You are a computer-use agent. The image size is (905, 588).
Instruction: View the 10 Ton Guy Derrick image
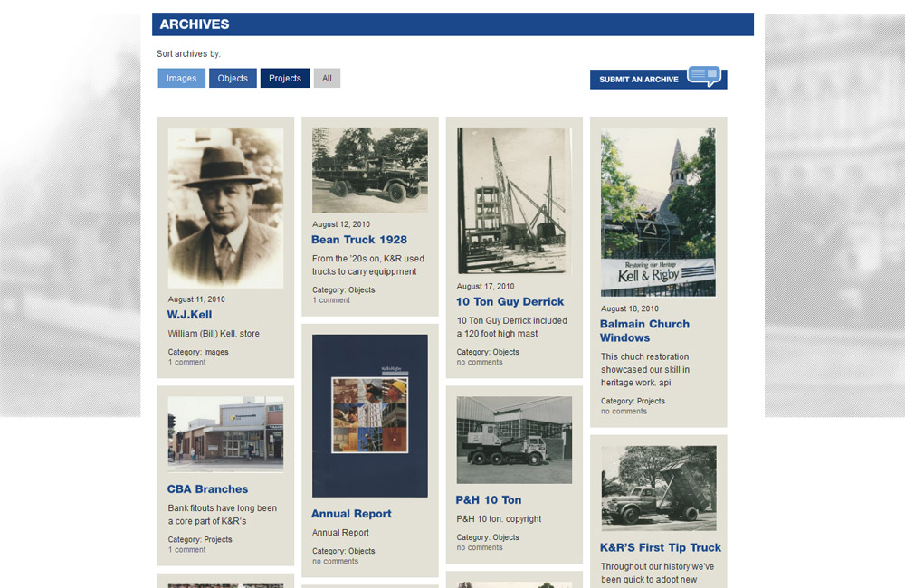point(514,200)
